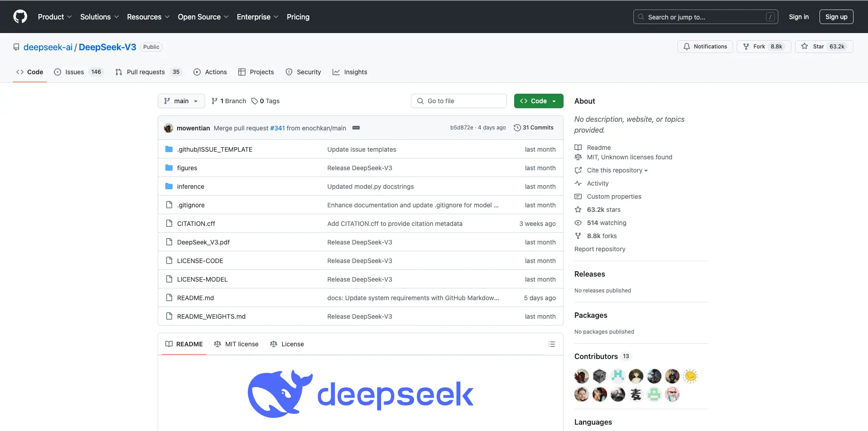The height and width of the screenshot is (431, 868).
Task: Open the main branch selector
Action: (181, 101)
